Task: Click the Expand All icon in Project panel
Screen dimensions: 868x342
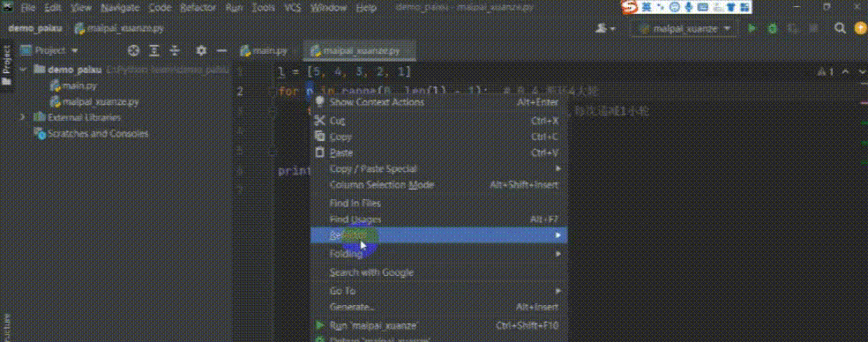Action: pos(154,50)
